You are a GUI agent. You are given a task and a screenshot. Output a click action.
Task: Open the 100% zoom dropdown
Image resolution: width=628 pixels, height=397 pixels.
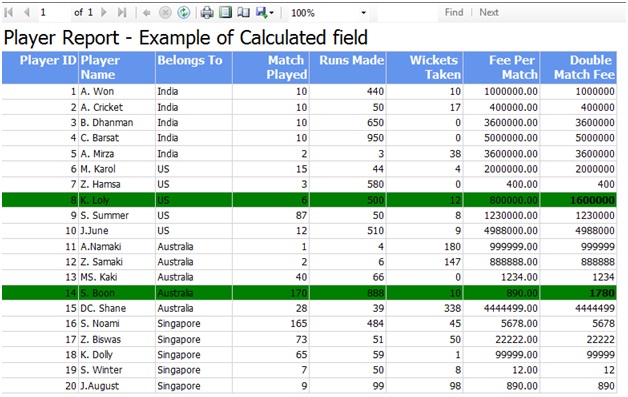[328, 13]
